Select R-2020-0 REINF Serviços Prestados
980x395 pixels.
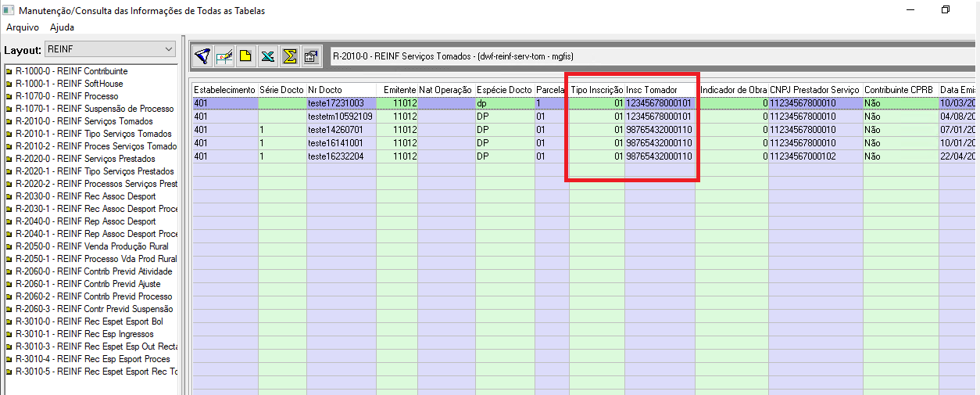(x=87, y=159)
